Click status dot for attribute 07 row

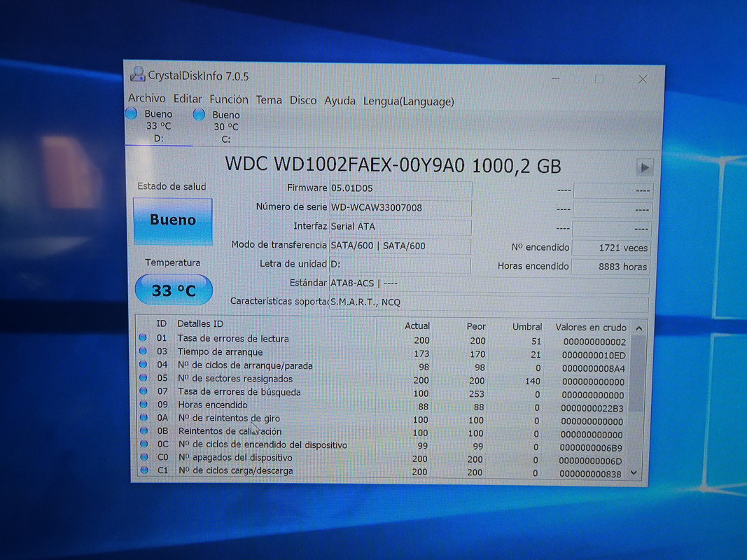(144, 391)
